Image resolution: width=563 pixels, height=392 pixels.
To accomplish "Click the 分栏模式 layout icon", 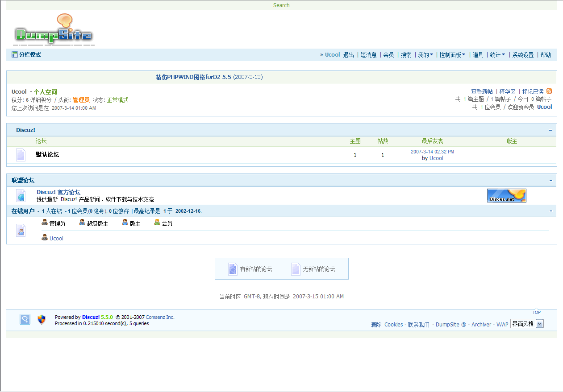I will pos(14,54).
